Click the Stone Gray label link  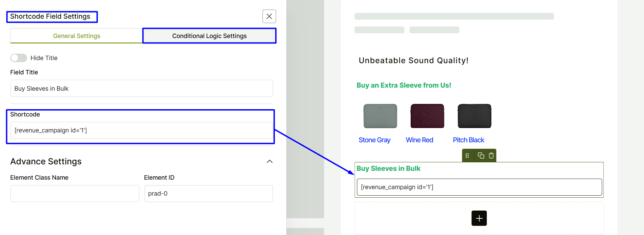tap(374, 140)
